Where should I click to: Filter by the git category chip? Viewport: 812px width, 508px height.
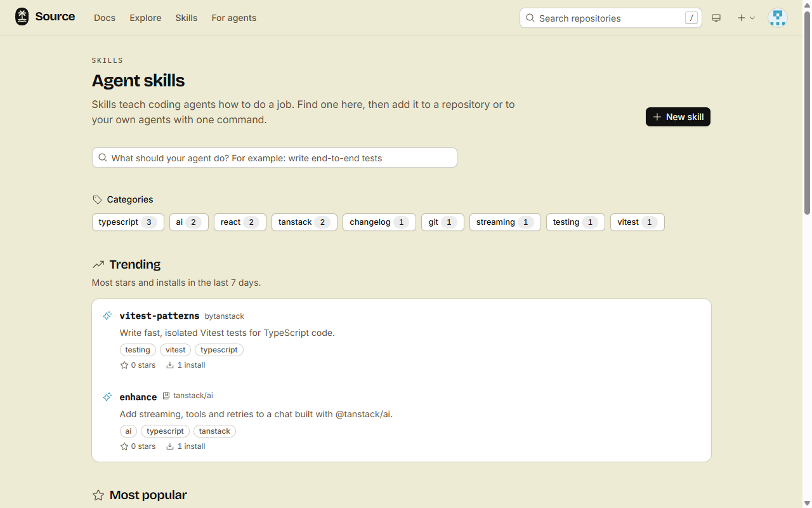pyautogui.click(x=443, y=222)
